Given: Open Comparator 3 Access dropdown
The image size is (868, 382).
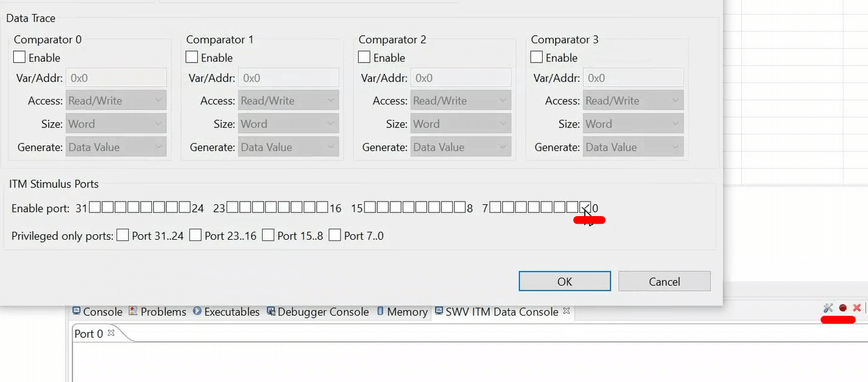Looking at the screenshot, I should [633, 100].
